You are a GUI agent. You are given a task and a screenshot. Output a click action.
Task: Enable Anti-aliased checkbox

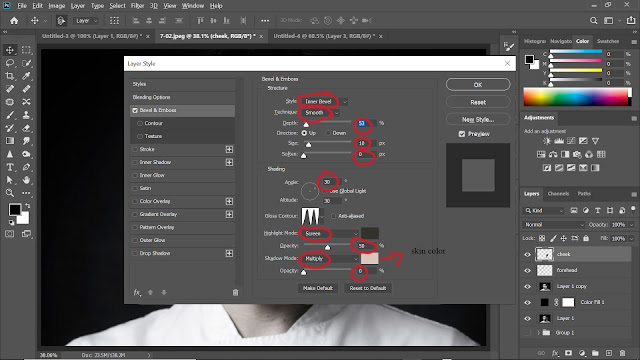click(333, 216)
